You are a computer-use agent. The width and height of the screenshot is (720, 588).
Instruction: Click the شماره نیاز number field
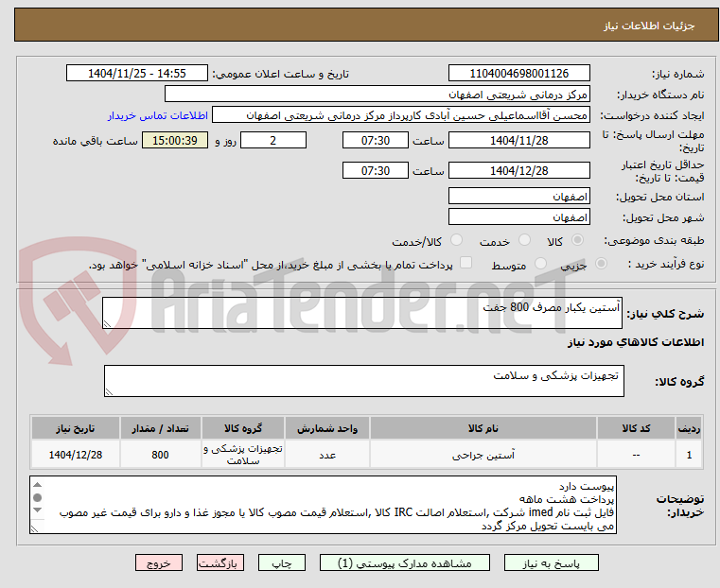tap(518, 74)
